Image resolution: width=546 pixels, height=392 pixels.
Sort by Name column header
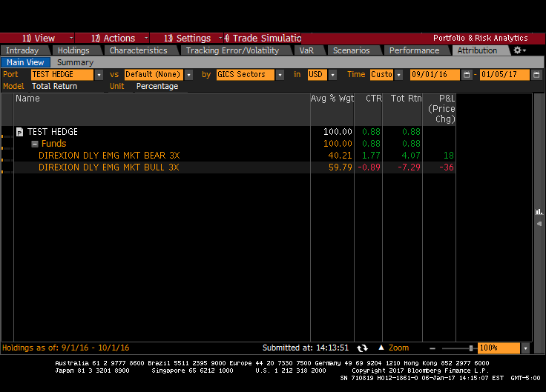[162, 109]
